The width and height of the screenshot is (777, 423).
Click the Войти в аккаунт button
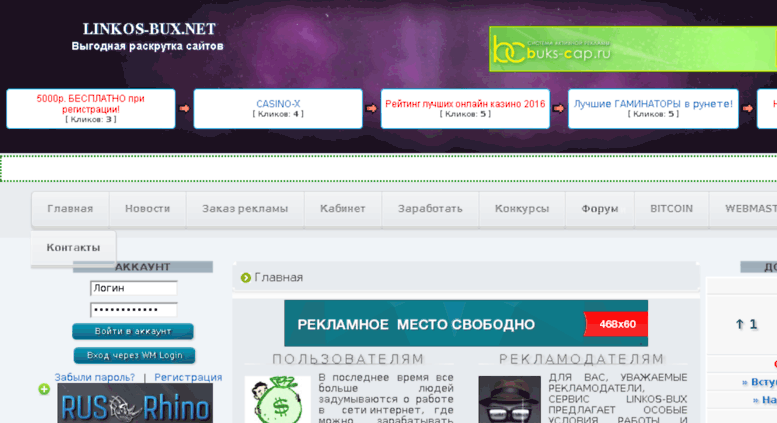[133, 331]
